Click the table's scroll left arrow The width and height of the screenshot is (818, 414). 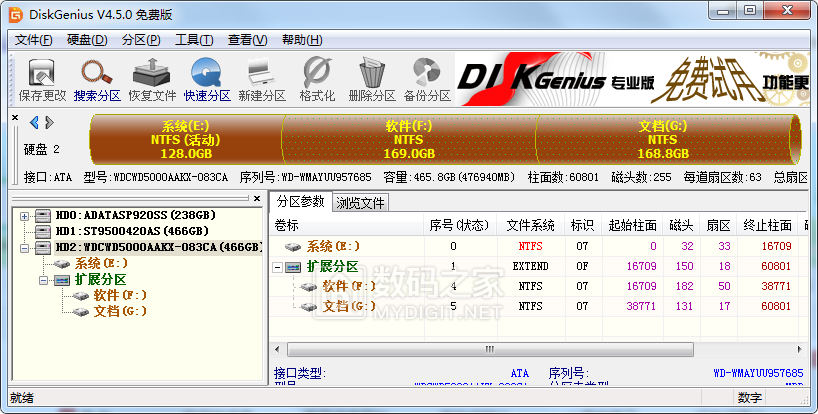[277, 349]
